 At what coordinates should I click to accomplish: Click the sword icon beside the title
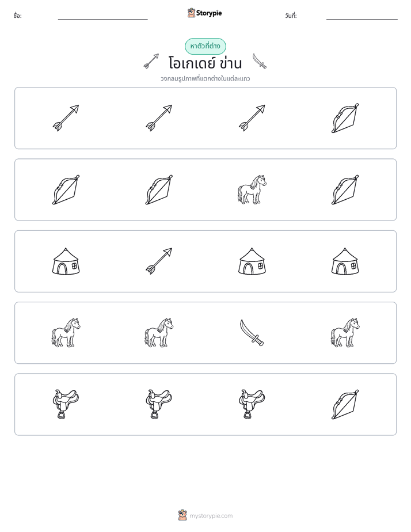(260, 62)
